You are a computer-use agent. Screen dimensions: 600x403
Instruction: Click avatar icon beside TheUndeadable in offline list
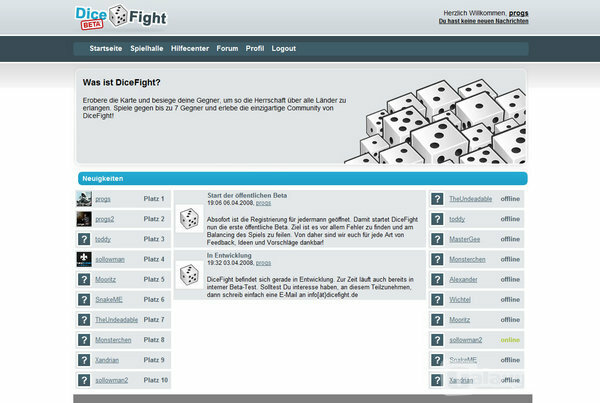(x=437, y=199)
